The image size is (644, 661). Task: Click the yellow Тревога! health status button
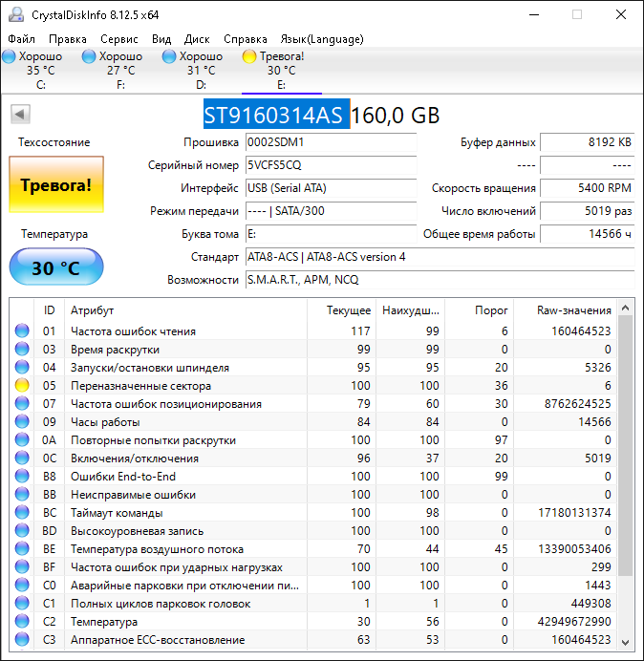click(56, 185)
